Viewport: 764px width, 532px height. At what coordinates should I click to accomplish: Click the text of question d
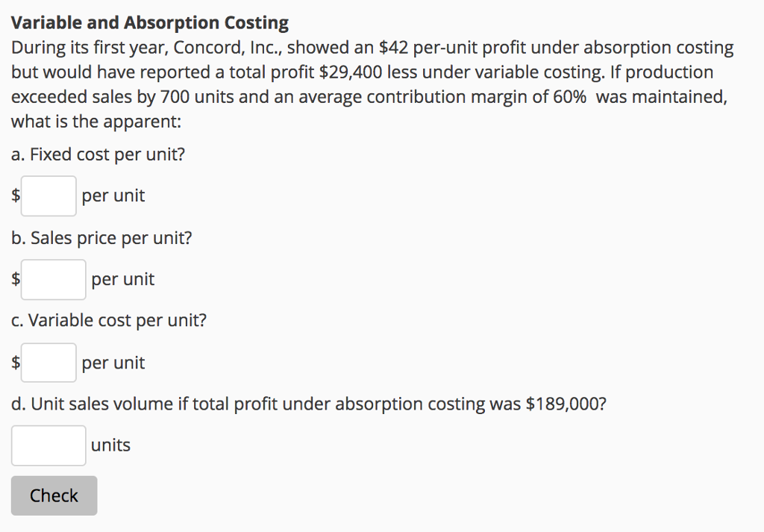coord(307,403)
